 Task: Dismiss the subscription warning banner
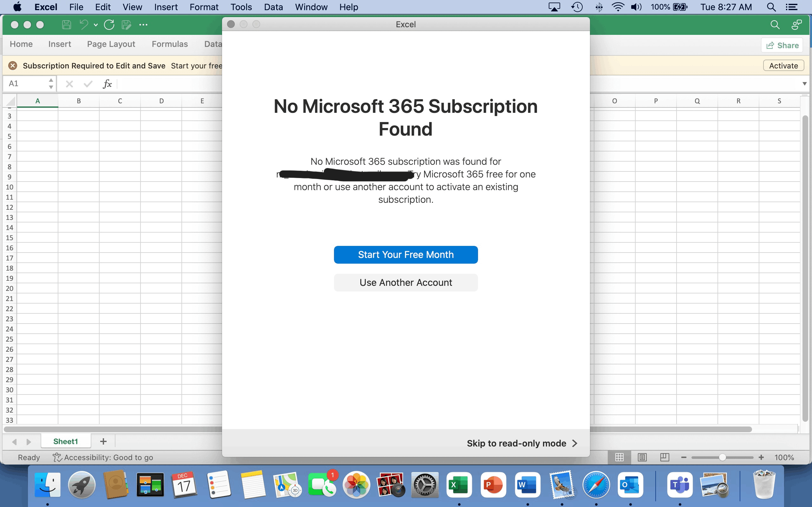coord(13,65)
